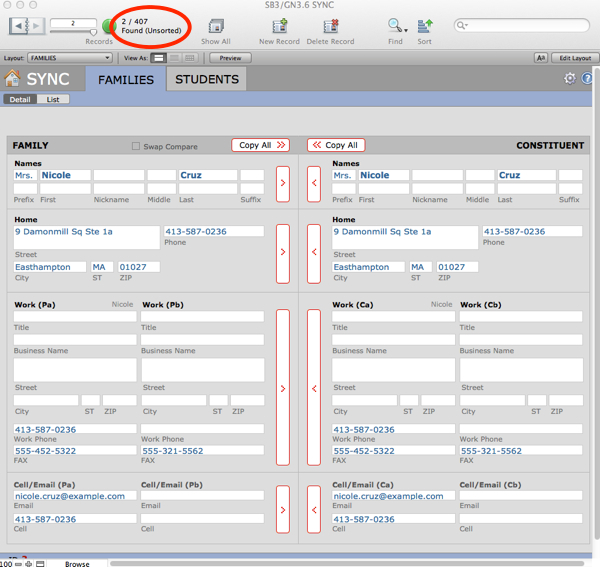Click the Delete Record toolbar icon
Screen dimensions: 600x567
[x=329, y=26]
